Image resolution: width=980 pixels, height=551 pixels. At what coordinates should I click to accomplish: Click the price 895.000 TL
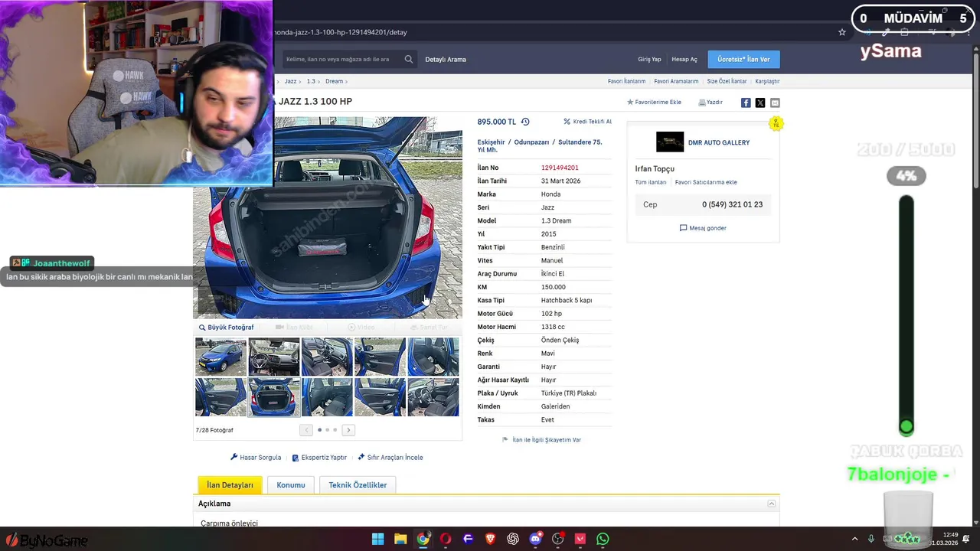[497, 122]
